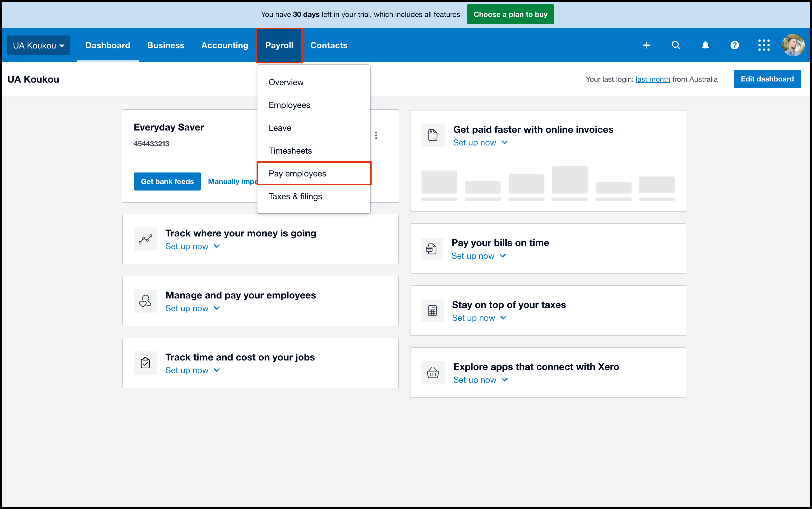812x509 pixels.
Task: Open the apps grid menu icon
Action: pos(764,45)
